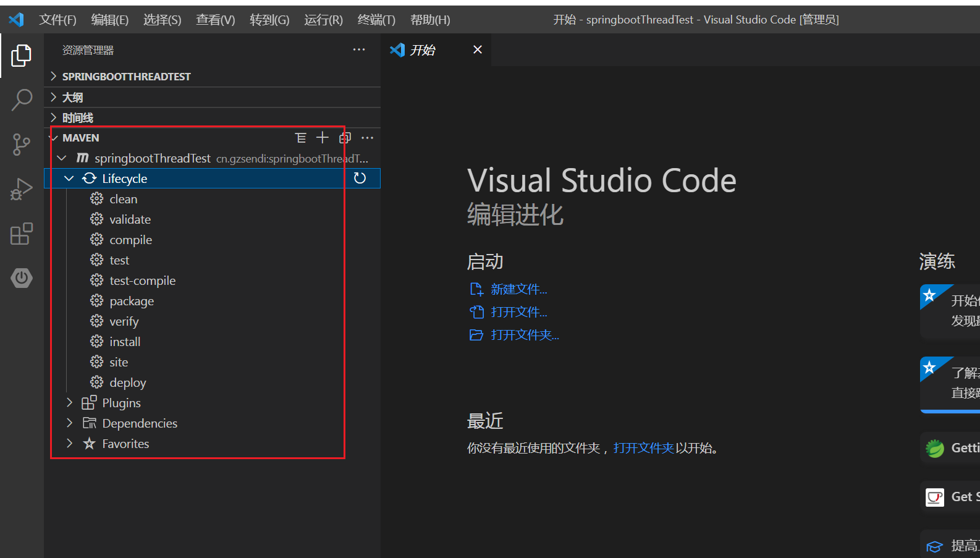Expand the 时间线 timeline section
The width and height of the screenshot is (980, 558).
[53, 117]
